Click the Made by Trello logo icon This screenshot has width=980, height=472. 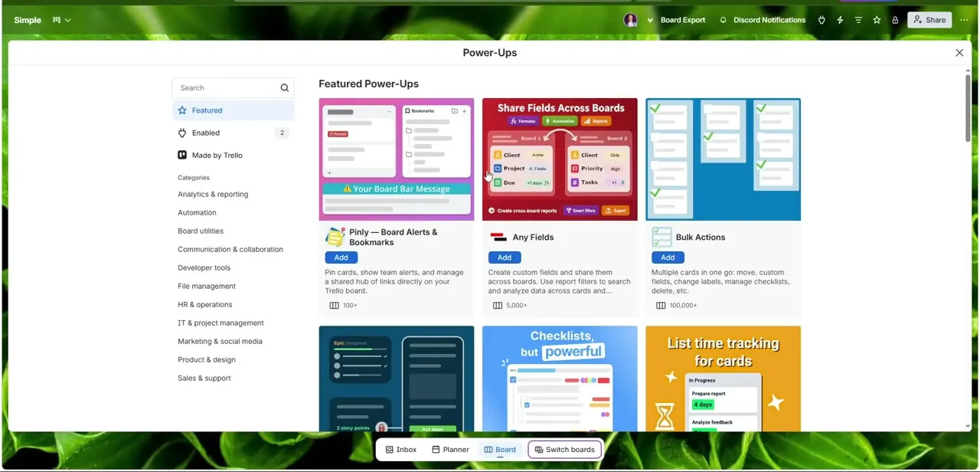182,155
